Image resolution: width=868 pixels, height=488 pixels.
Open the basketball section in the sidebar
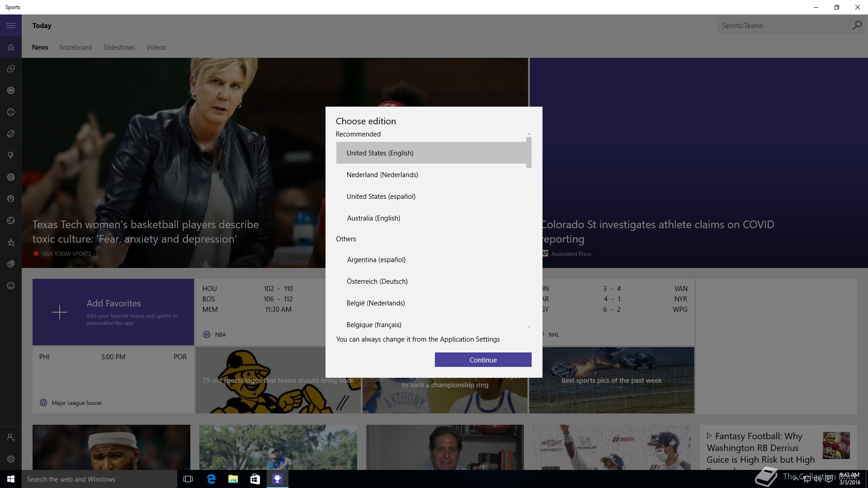(x=11, y=90)
